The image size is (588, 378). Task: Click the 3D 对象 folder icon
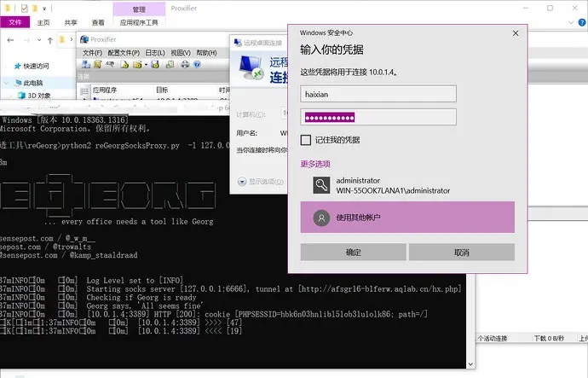pyautogui.click(x=21, y=96)
